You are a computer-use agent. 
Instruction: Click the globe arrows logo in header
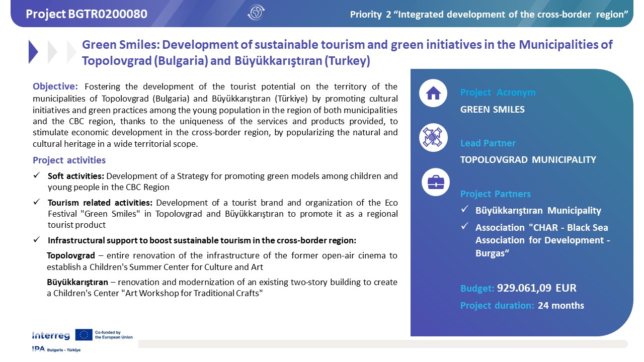click(256, 13)
